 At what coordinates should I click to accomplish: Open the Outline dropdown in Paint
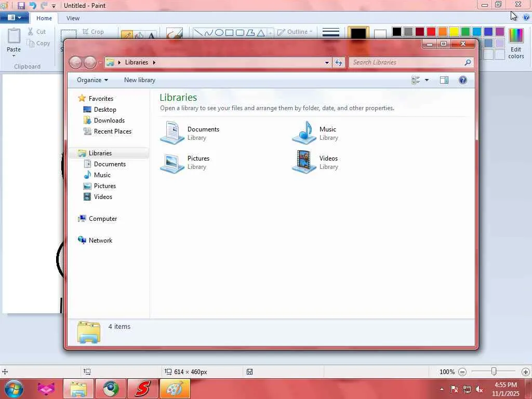(x=295, y=32)
